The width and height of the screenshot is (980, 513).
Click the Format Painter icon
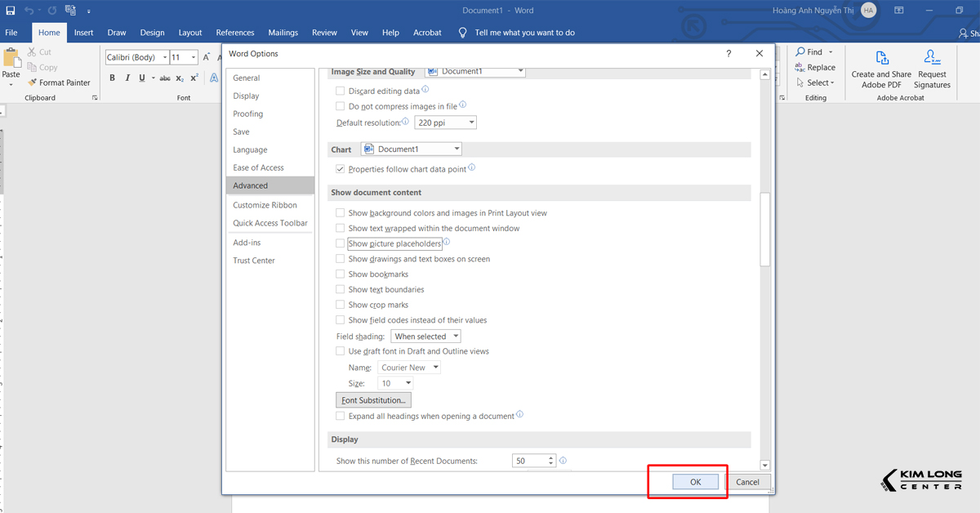tap(33, 83)
